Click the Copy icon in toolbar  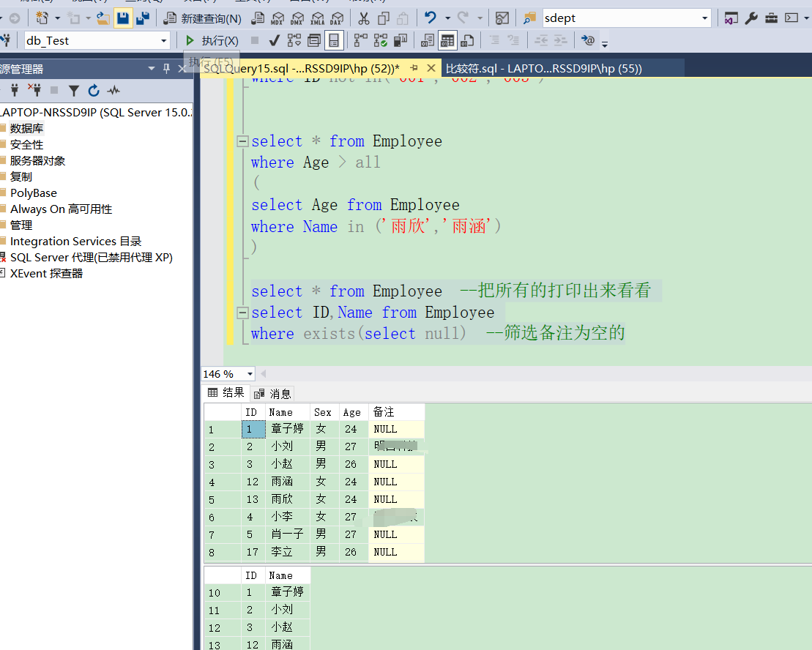click(384, 18)
